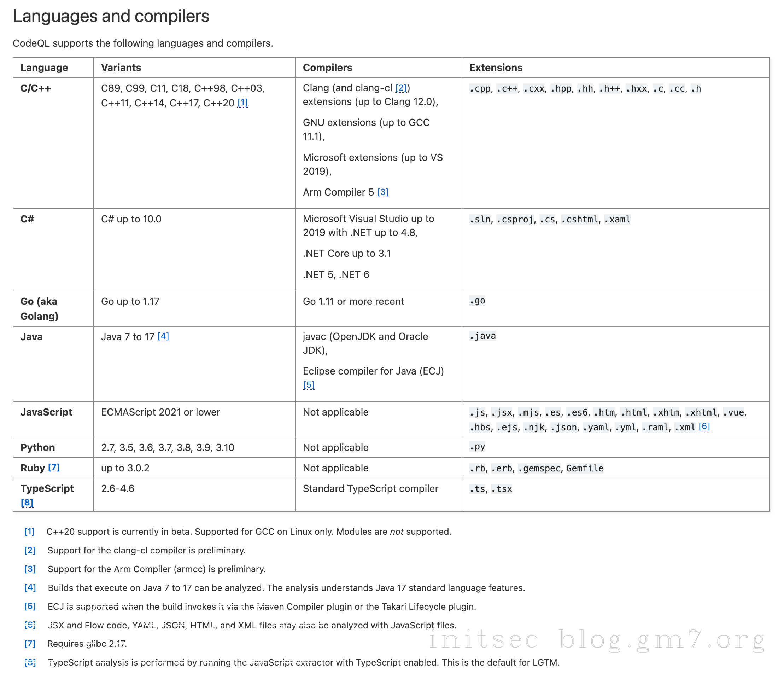Screen dimensions: 784x679
Task: Click the [7] backlink for the glibc requirement
Action: pyautogui.click(x=30, y=643)
